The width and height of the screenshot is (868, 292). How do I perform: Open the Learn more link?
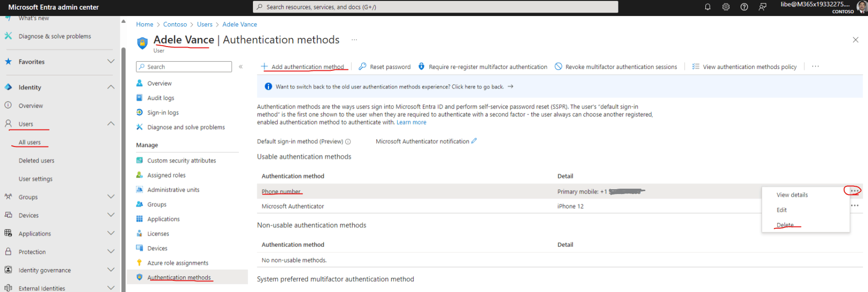[411, 122]
